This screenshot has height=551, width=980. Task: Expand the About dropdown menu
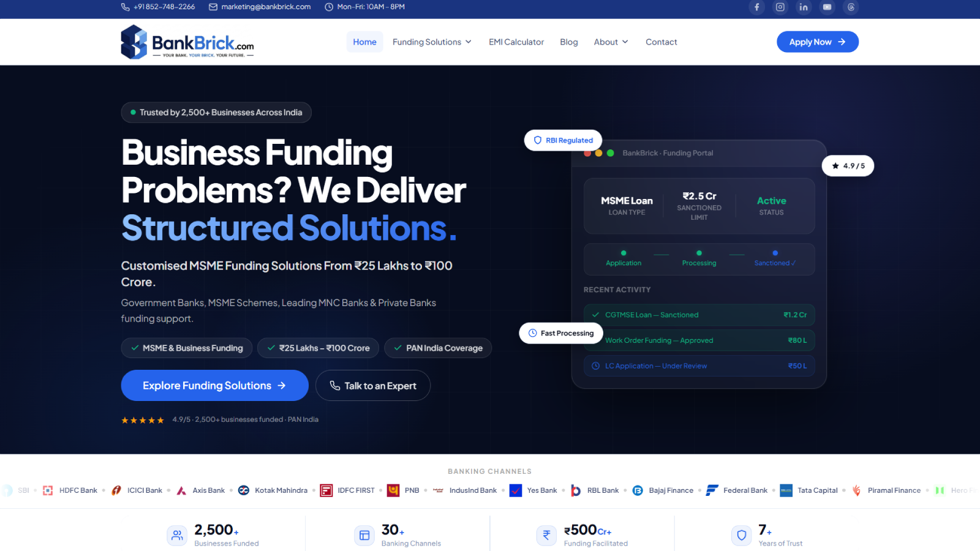pyautogui.click(x=611, y=42)
